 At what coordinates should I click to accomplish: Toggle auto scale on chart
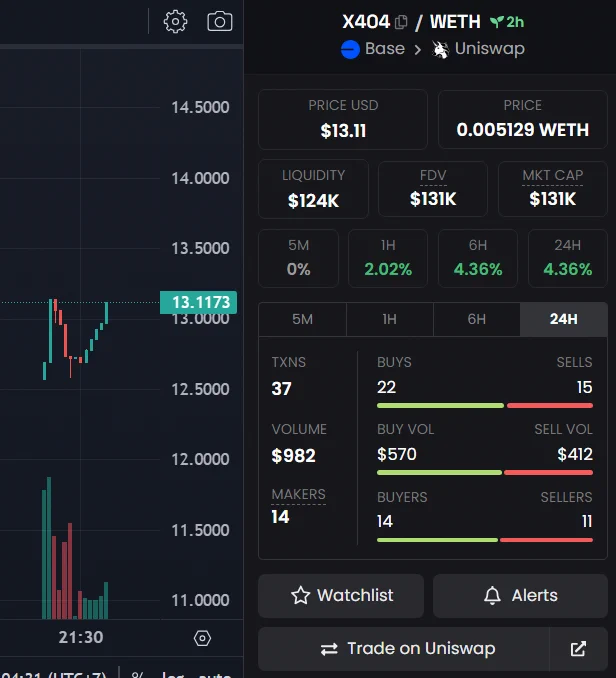pos(214,675)
